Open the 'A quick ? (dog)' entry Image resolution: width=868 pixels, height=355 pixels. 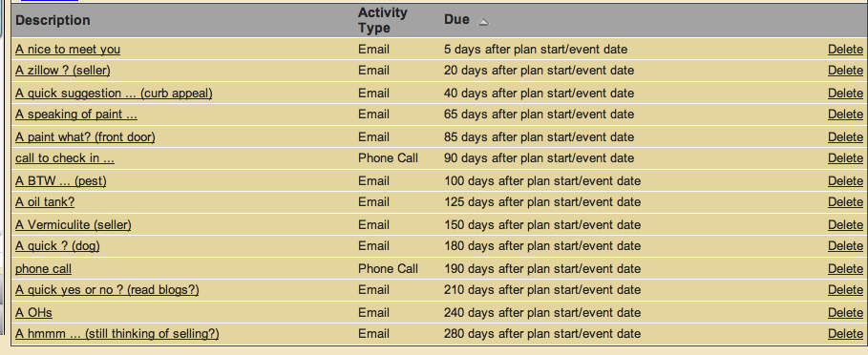coord(57,245)
